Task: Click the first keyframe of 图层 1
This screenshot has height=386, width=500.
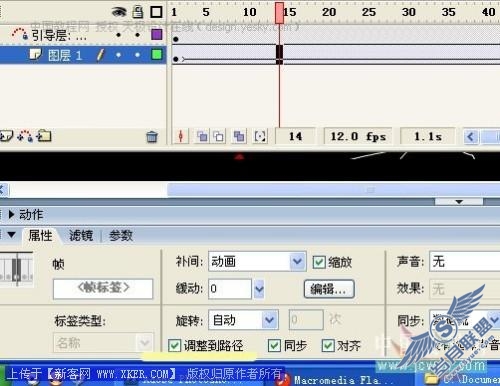Action: 176,59
